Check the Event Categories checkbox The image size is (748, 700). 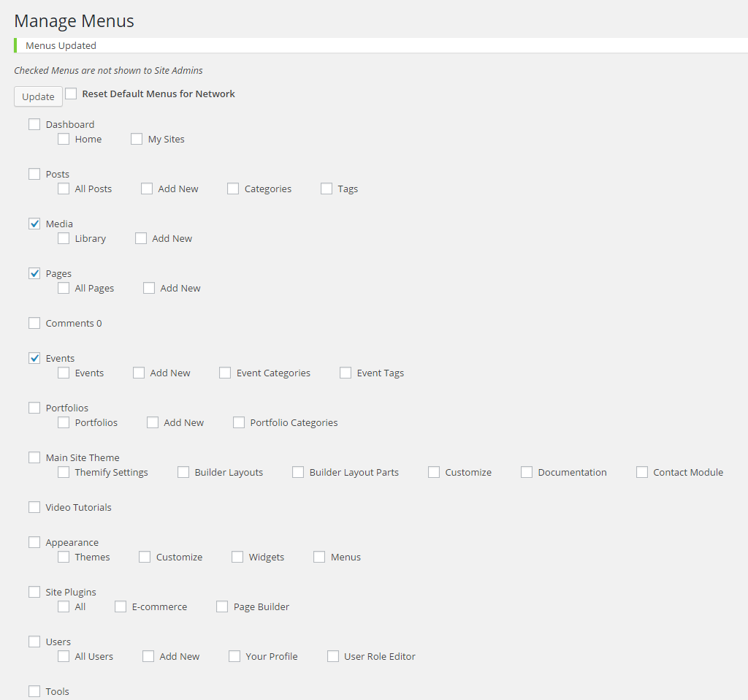point(225,373)
